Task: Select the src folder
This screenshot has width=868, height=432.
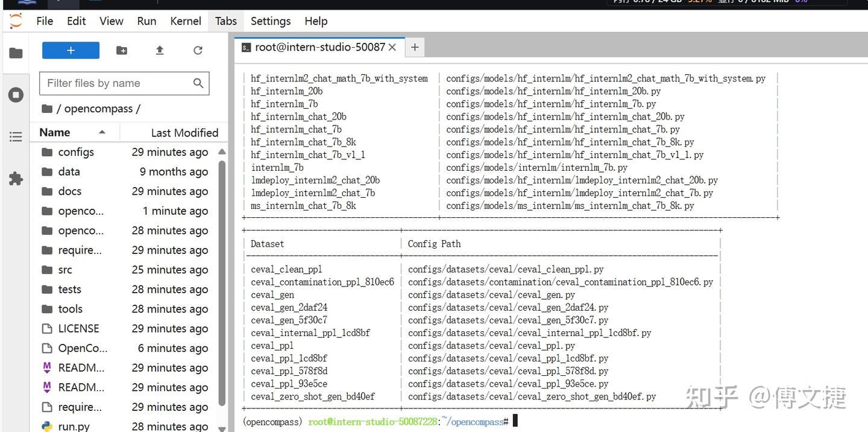Action: (125, 270)
